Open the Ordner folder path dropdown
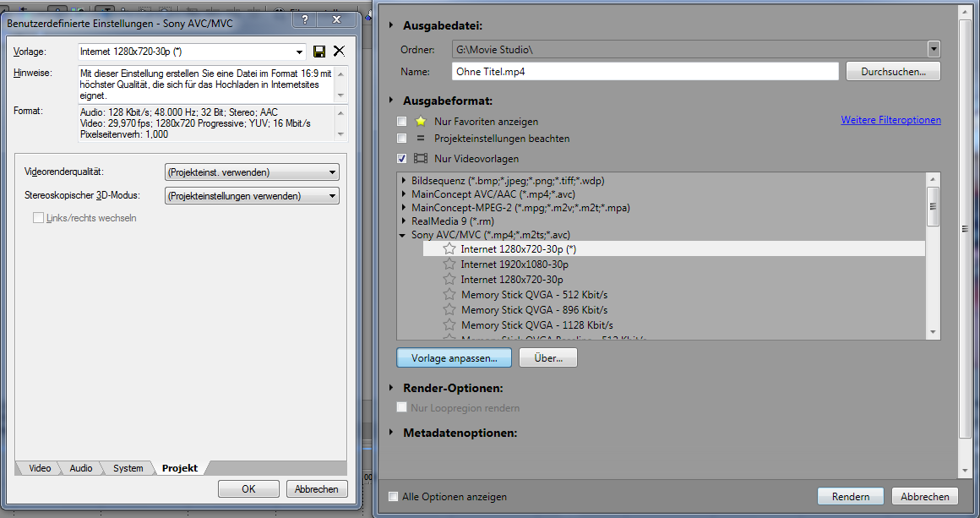This screenshot has height=518, width=980. coord(934,49)
